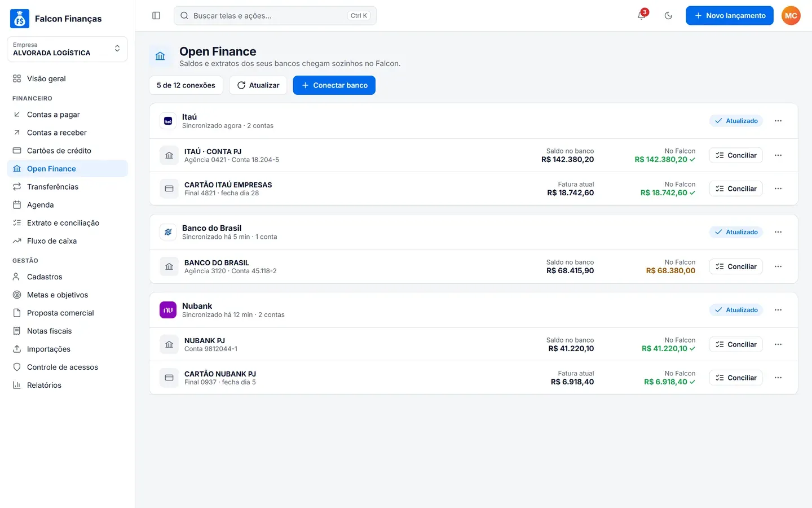Conciliar the NUBANK PJ account

click(x=736, y=344)
